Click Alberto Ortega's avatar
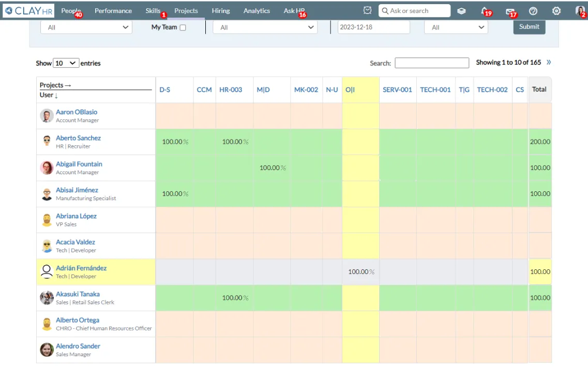 [x=47, y=324]
